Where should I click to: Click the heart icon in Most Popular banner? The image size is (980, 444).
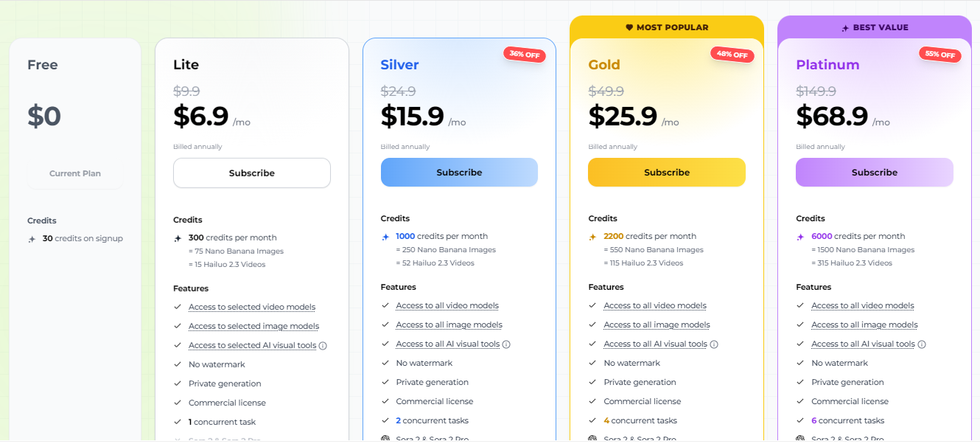(629, 27)
